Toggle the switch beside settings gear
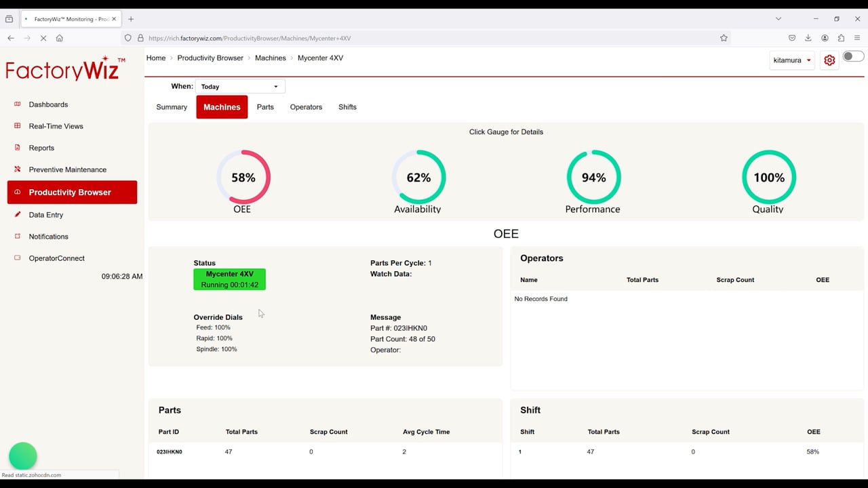 (852, 57)
